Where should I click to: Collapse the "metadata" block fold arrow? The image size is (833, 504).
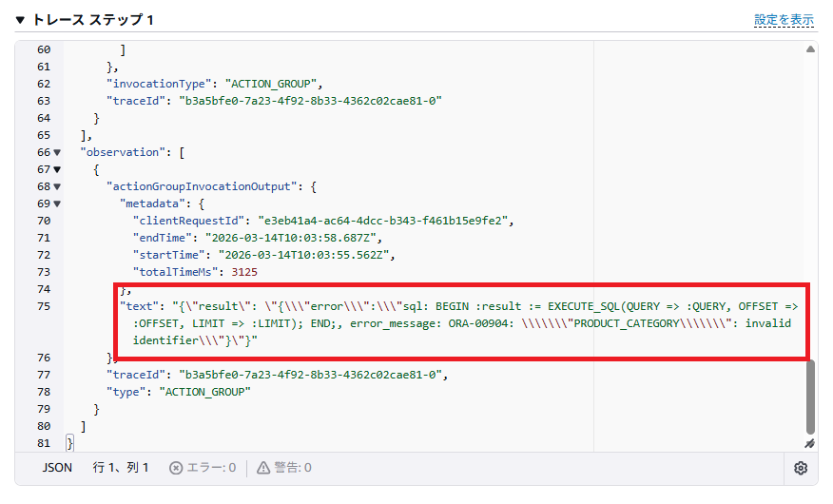[57, 204]
